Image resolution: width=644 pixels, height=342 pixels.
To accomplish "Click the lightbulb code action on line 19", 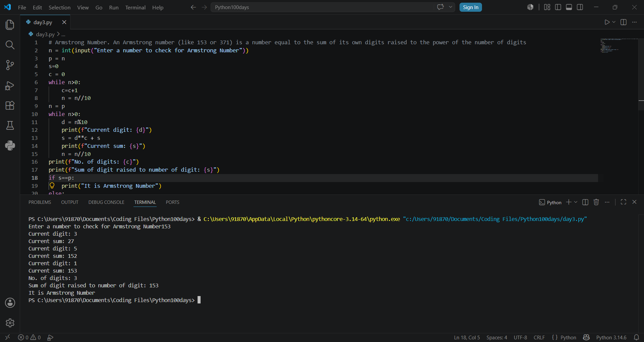I will click(52, 186).
